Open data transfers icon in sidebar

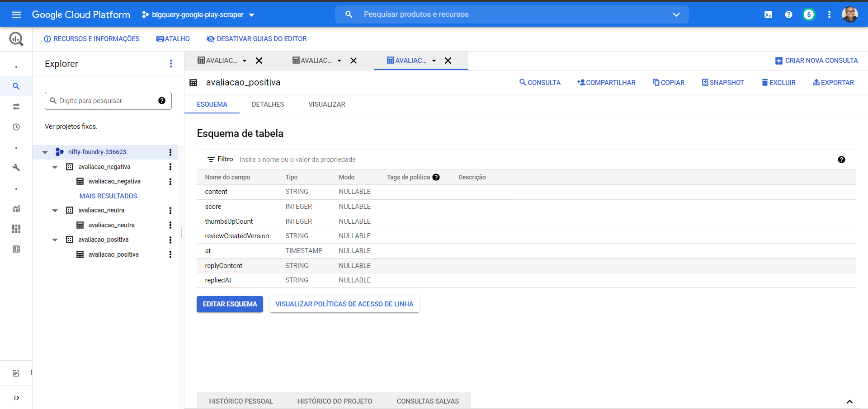pos(16,107)
